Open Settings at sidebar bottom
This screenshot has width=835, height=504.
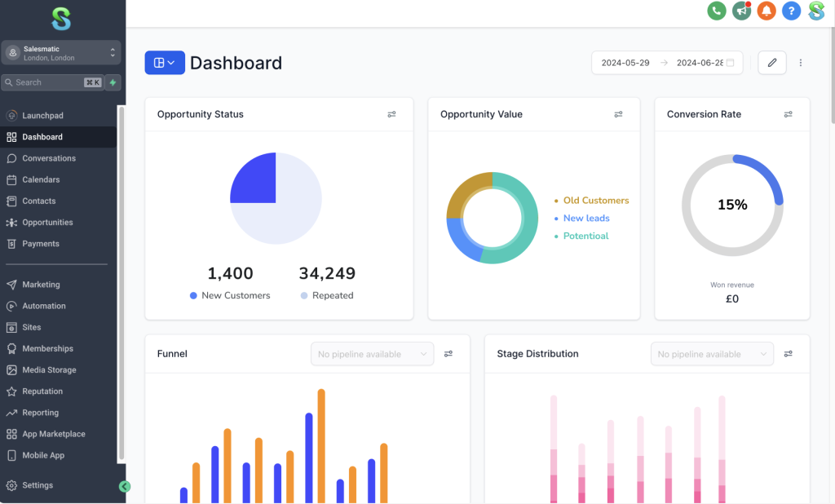pyautogui.click(x=38, y=485)
